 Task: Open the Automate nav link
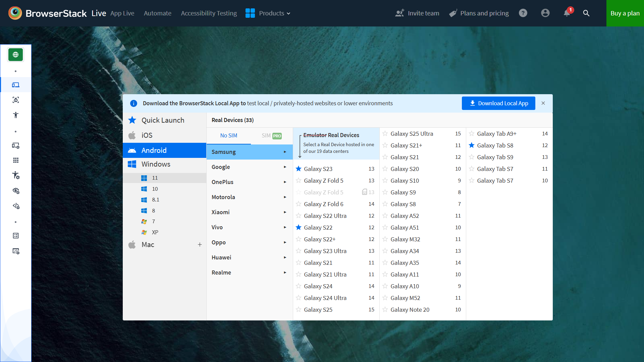157,13
